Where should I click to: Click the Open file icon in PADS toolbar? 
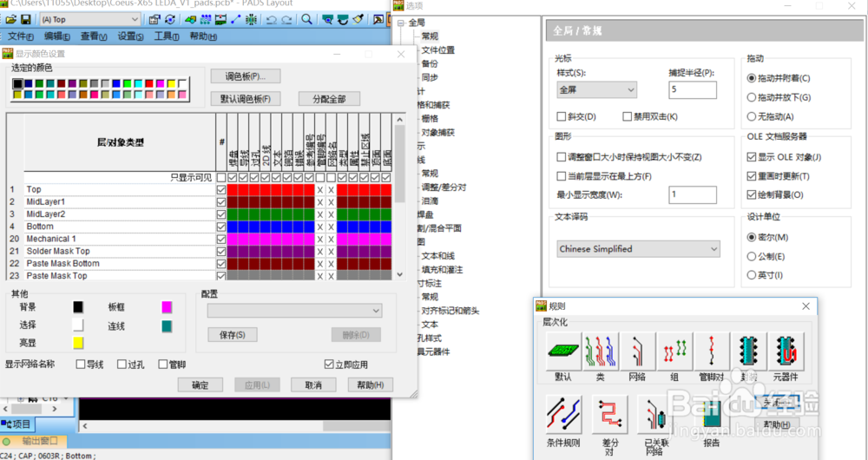tap(11, 20)
